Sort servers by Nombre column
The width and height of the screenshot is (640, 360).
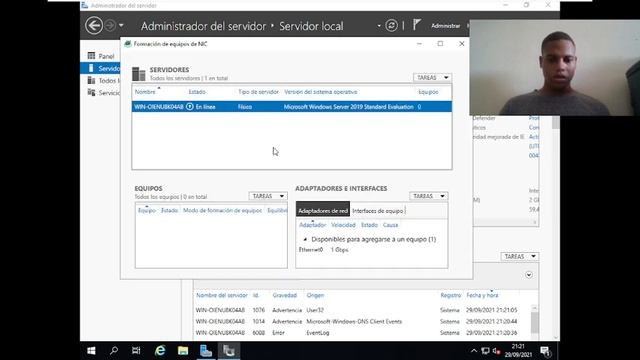pos(145,92)
